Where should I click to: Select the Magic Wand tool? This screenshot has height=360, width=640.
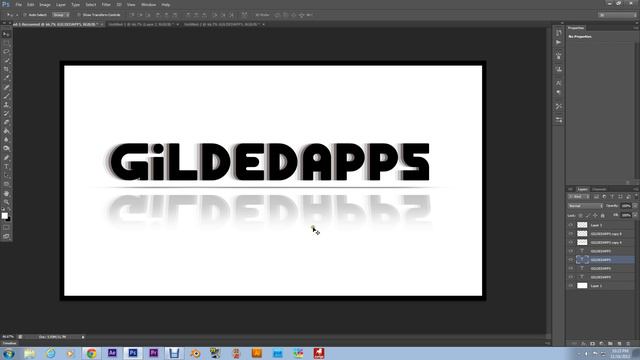pyautogui.click(x=6, y=60)
